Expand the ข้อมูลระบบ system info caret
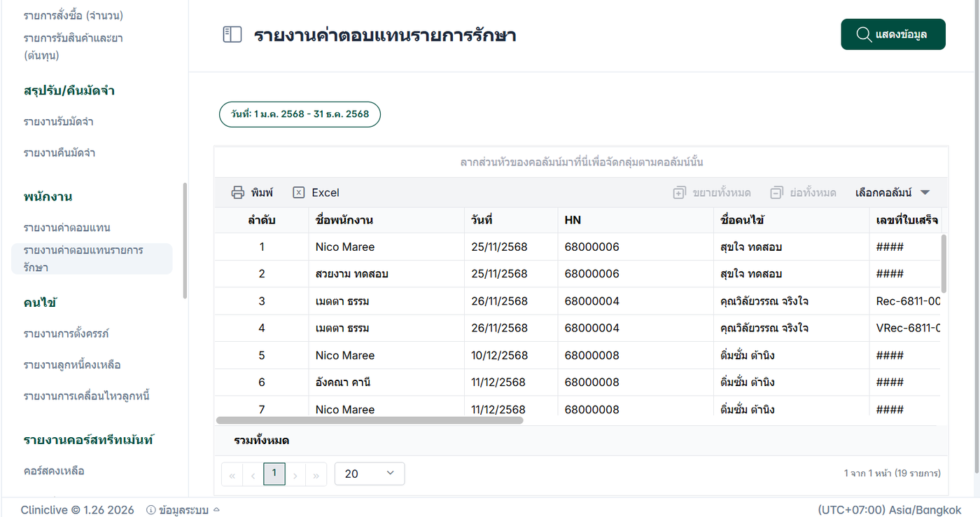The height and width of the screenshot is (517, 980). point(216,509)
